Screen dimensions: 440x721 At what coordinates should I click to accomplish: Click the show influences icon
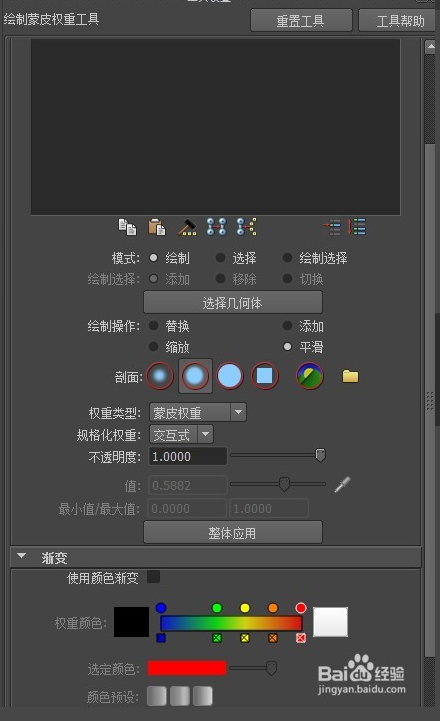[247, 227]
